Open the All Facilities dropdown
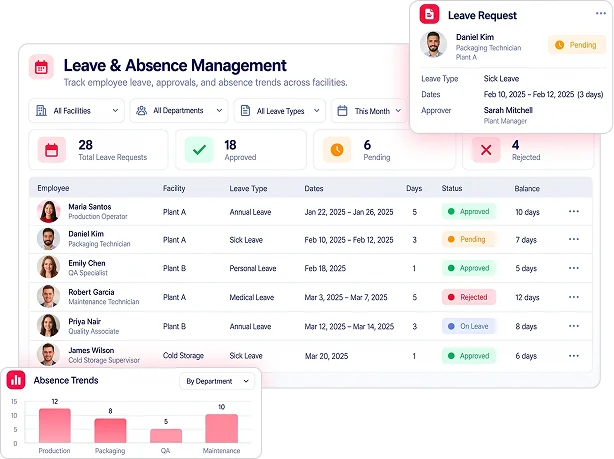This screenshot has height=459, width=614. [76, 111]
